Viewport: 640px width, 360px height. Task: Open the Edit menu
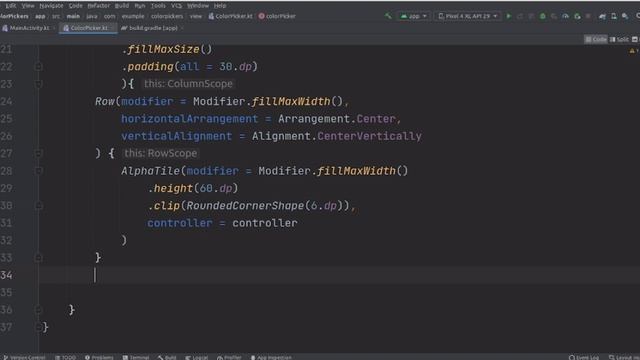[x=11, y=6]
